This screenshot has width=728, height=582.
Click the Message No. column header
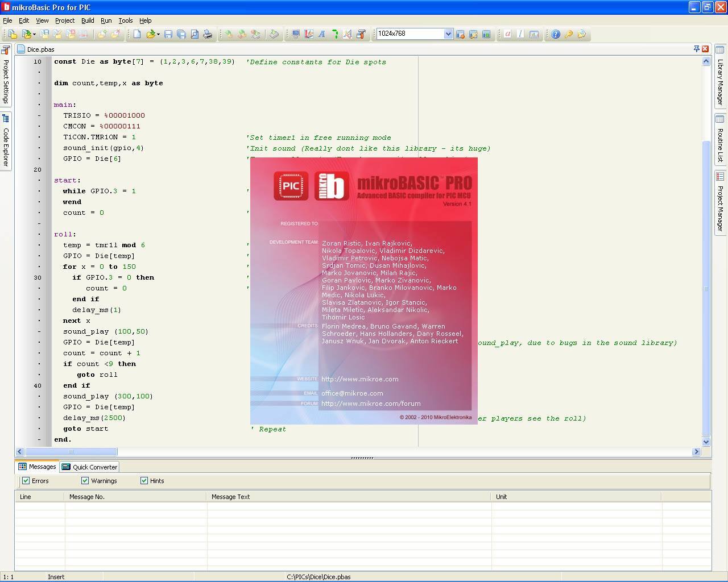click(x=135, y=497)
